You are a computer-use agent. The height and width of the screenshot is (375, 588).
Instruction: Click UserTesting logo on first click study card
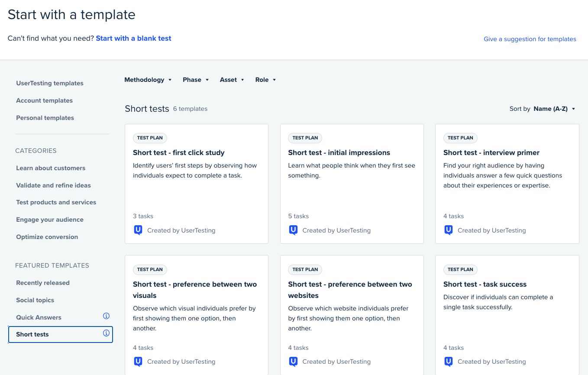[x=138, y=230]
